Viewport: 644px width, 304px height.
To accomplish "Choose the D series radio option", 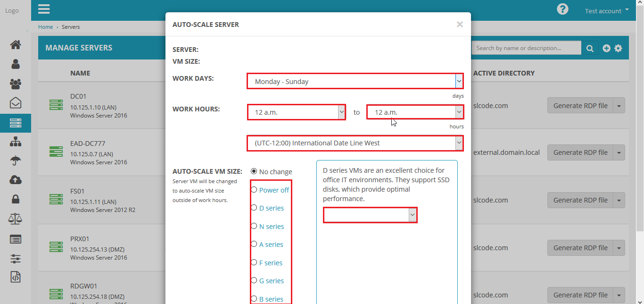I will click(254, 208).
